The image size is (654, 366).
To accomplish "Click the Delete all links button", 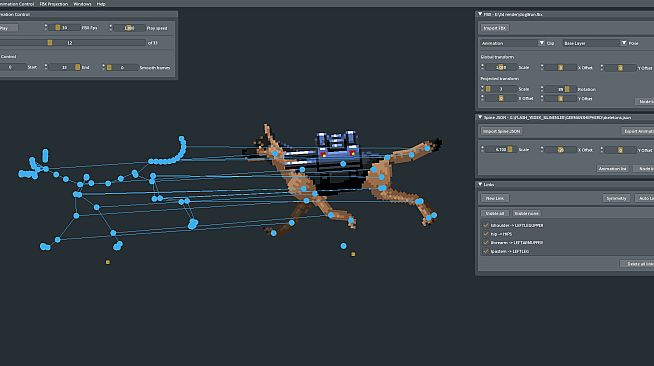I will pos(637,263).
